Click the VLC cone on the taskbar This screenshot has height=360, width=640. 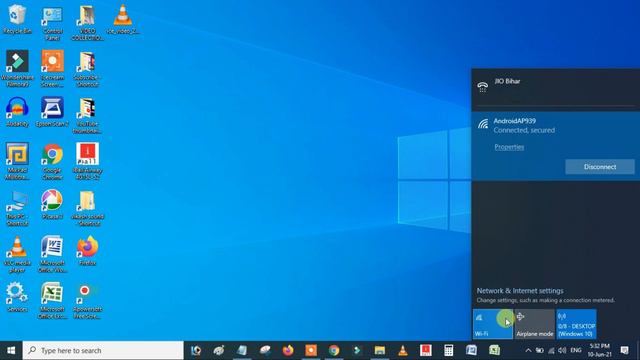tap(403, 350)
